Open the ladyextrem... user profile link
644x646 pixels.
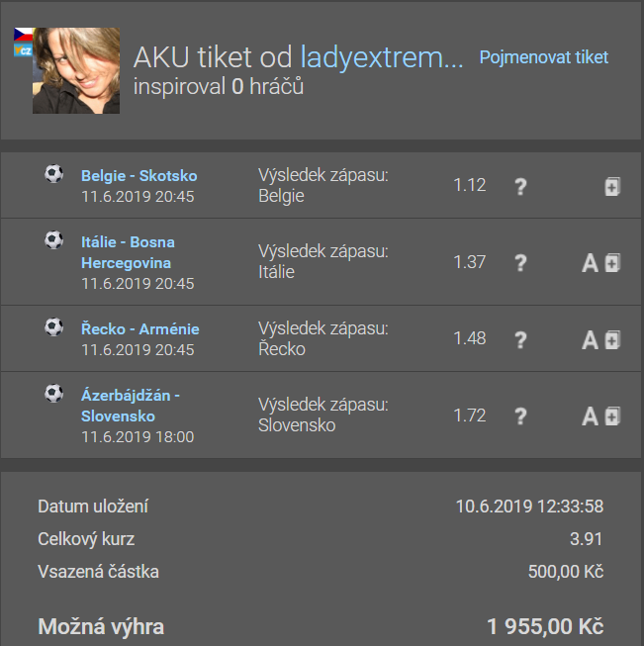pyautogui.click(x=382, y=56)
